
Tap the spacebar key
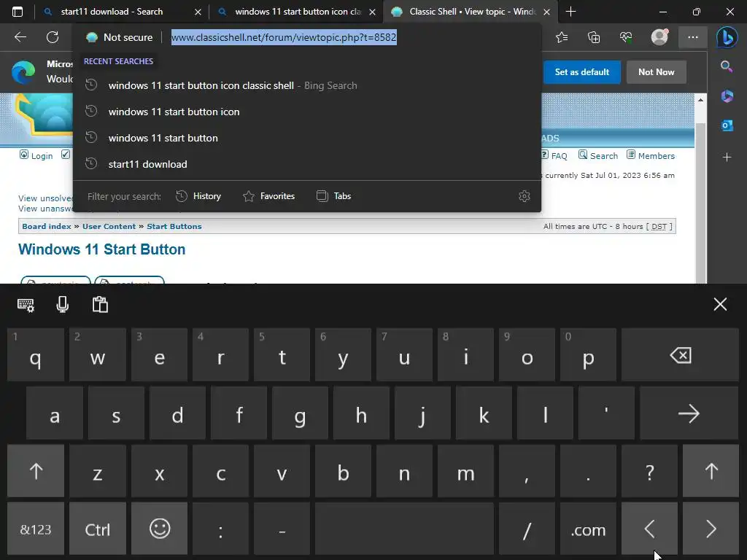pyautogui.click(x=404, y=529)
